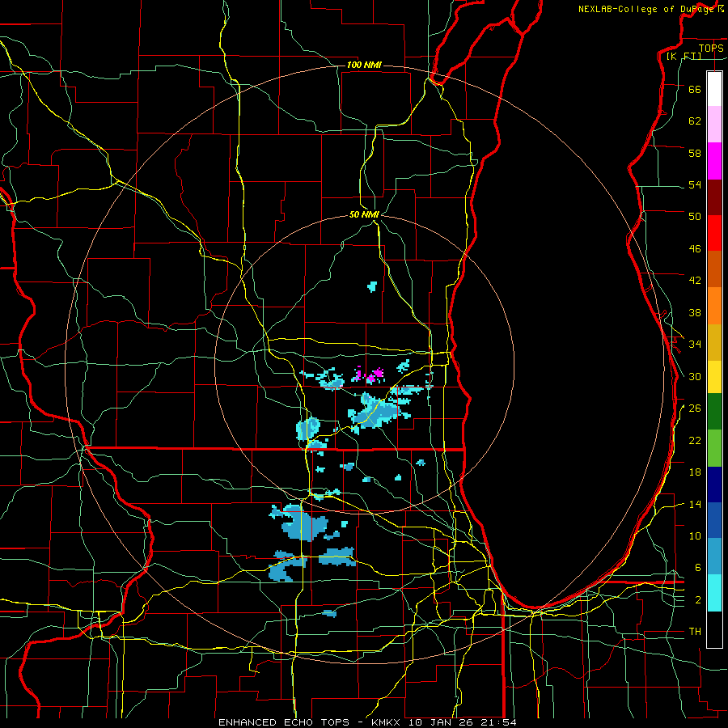Click the 6 legend tick label
The width and height of the screenshot is (728, 728).
pyautogui.click(x=697, y=567)
